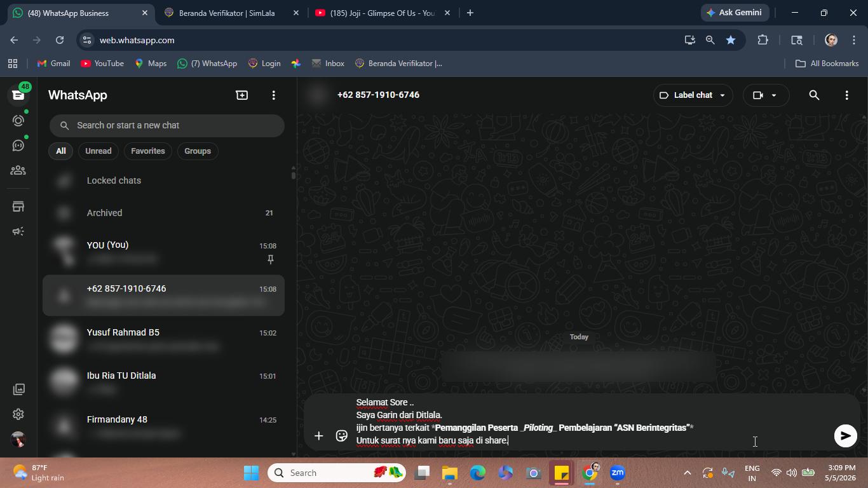Expand the video call dropdown arrow
This screenshot has width=868, height=488.
[x=774, y=95]
